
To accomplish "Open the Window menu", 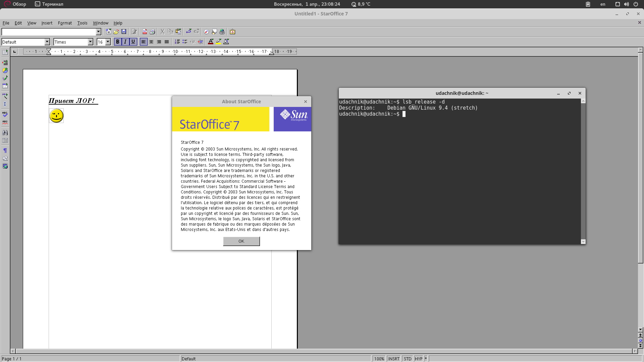I will point(101,23).
